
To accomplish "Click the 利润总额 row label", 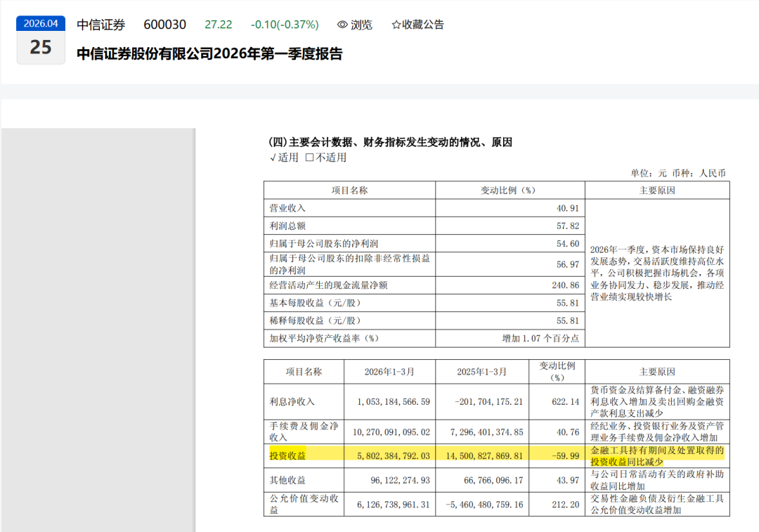I will tap(287, 226).
